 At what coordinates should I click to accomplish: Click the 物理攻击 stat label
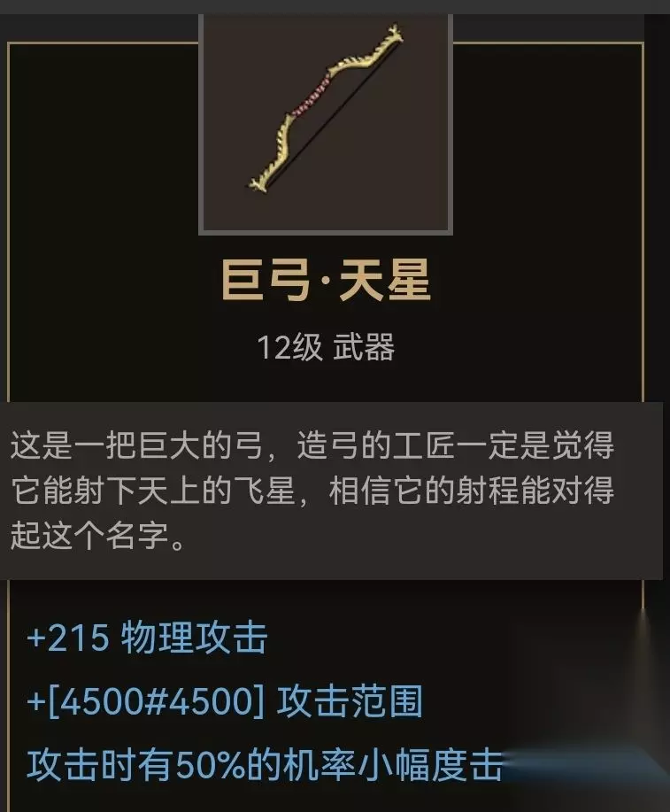194,638
